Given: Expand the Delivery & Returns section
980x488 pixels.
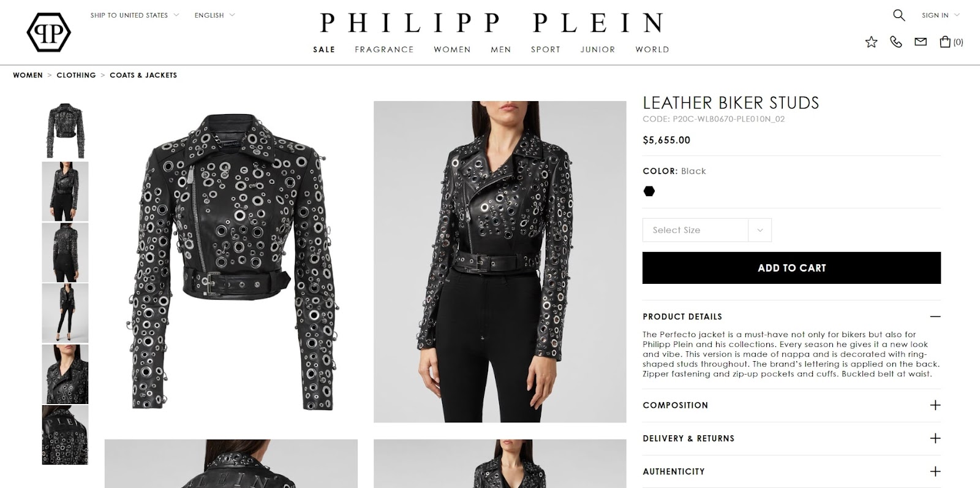Looking at the screenshot, I should click(x=935, y=438).
